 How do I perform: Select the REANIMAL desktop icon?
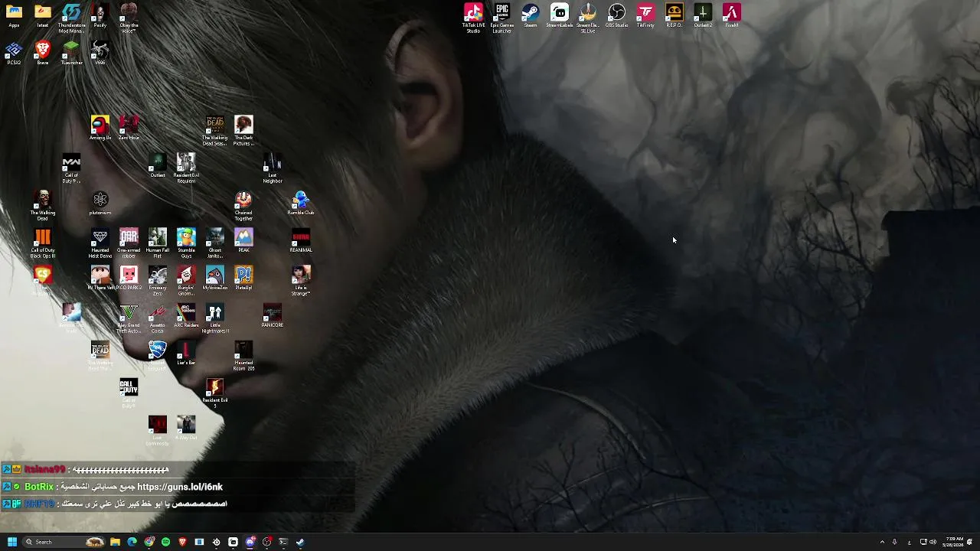[x=301, y=240]
